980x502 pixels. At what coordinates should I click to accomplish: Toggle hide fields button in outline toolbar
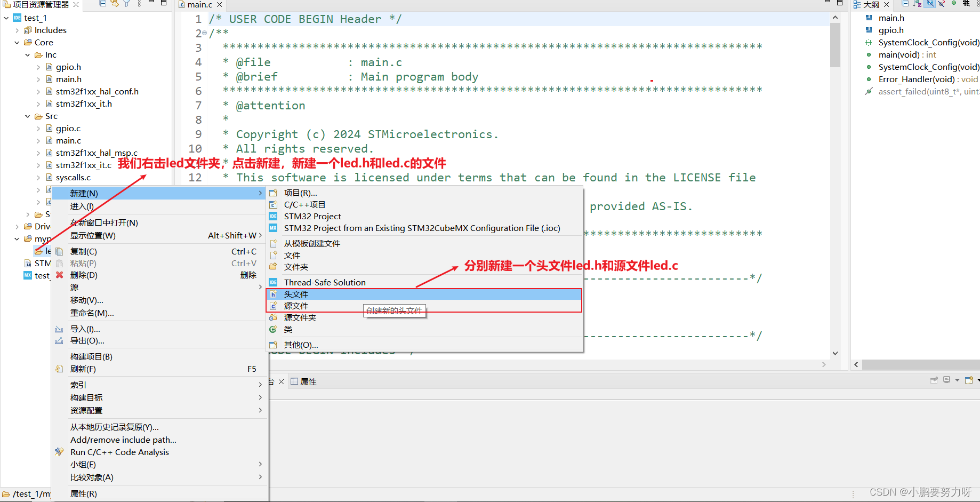click(930, 4)
